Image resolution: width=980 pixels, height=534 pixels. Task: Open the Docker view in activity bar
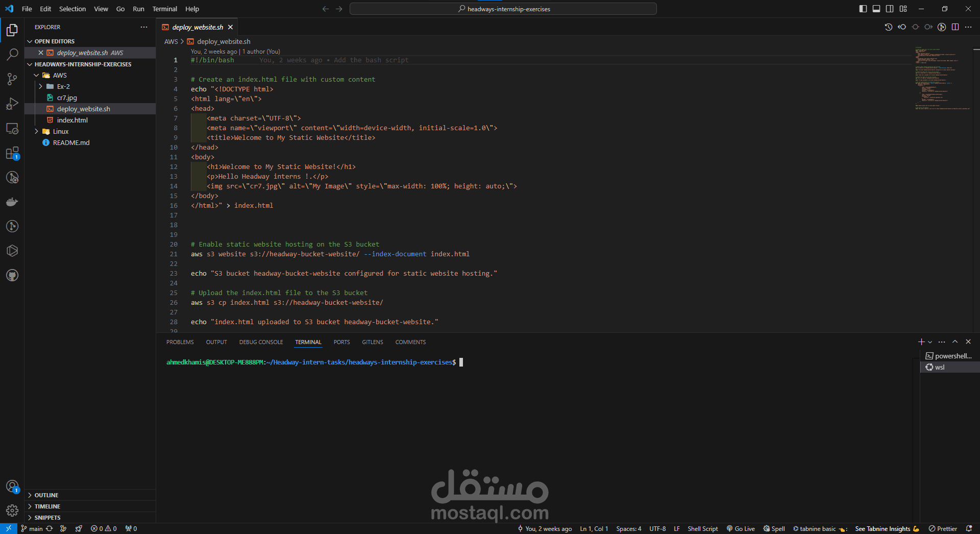point(12,202)
